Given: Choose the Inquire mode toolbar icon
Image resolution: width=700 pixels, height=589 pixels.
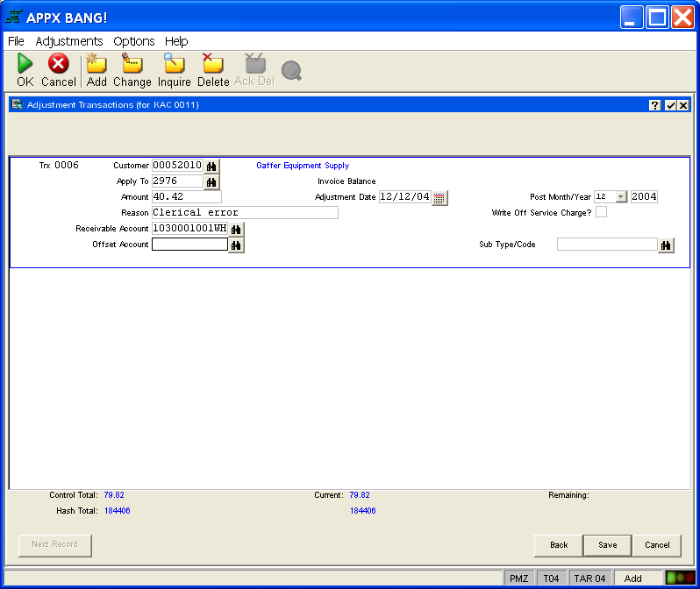Looking at the screenshot, I should point(174,65).
